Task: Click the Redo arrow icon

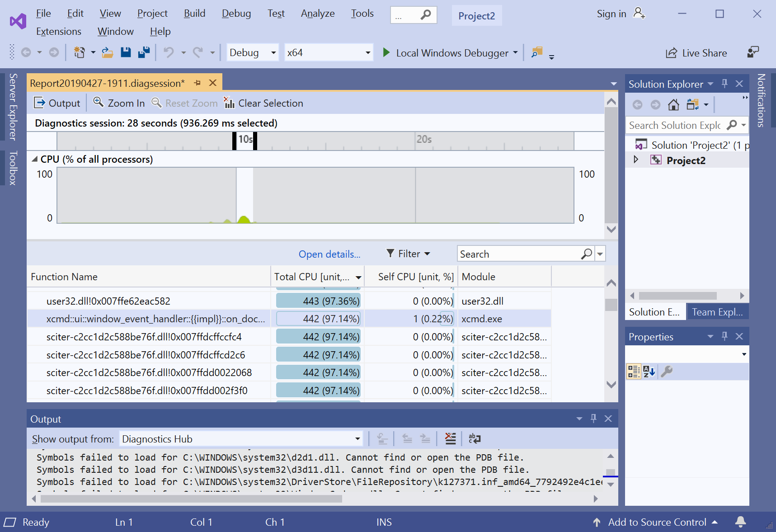Action: (x=198, y=52)
